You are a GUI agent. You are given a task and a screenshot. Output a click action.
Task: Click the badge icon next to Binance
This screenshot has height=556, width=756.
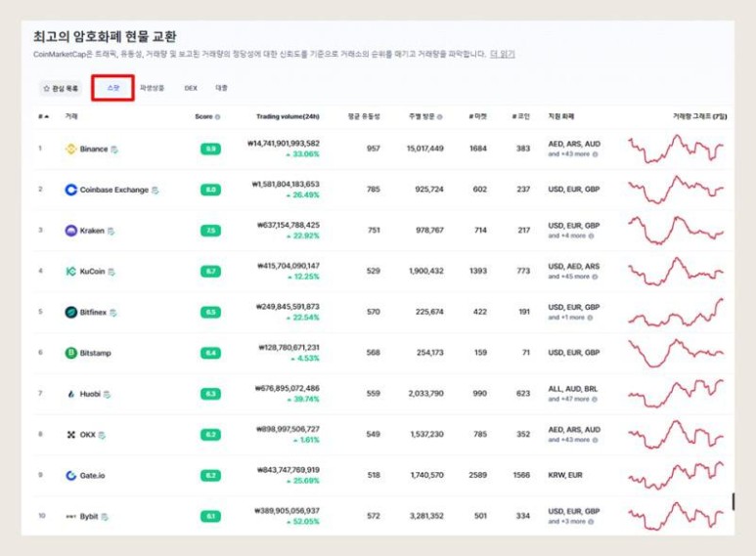[114, 150]
